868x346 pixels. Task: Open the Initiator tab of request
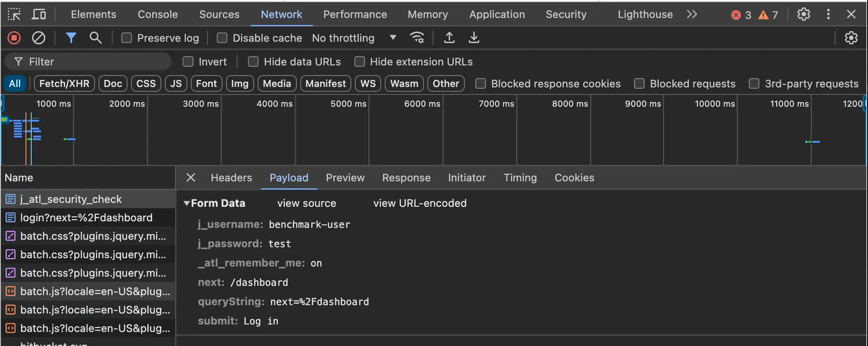pos(467,178)
